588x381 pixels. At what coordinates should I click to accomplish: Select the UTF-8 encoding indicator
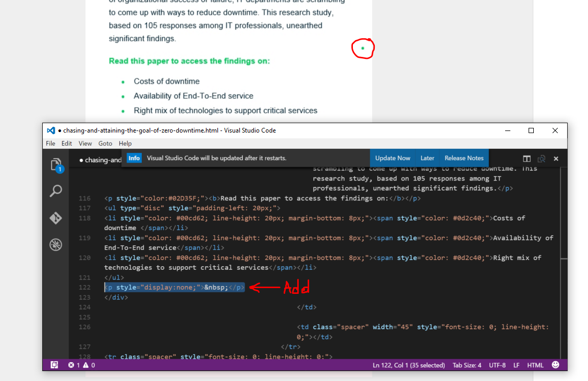point(497,365)
